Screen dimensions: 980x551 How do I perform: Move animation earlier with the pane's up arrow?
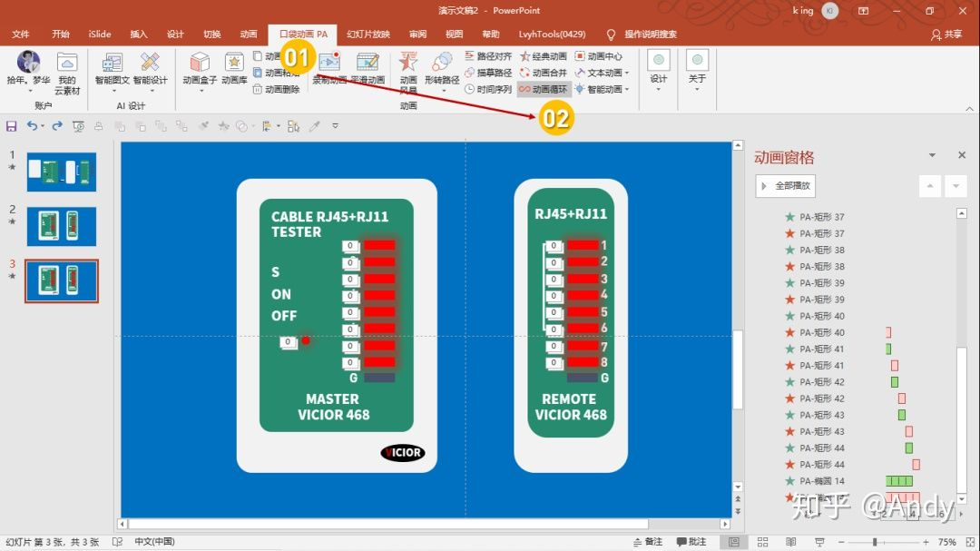[x=930, y=186]
